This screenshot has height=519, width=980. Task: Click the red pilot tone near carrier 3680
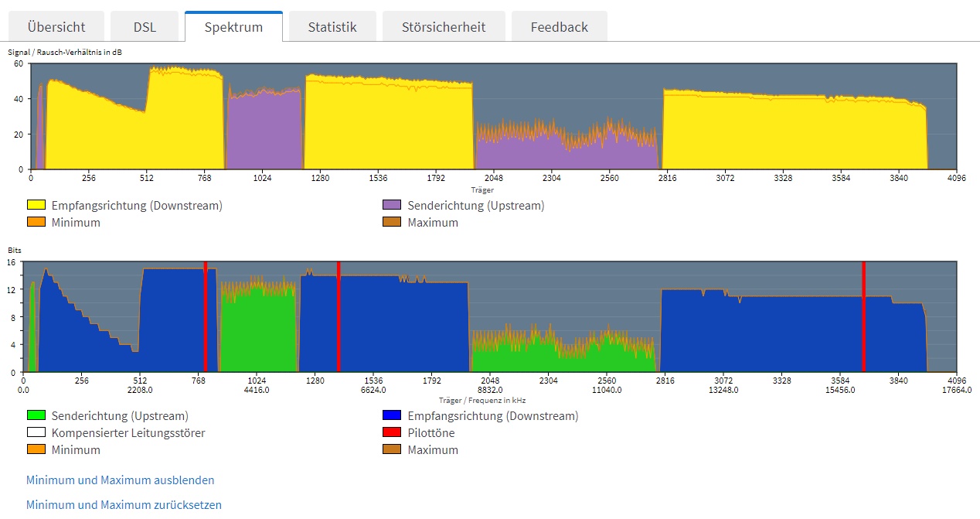(863, 317)
